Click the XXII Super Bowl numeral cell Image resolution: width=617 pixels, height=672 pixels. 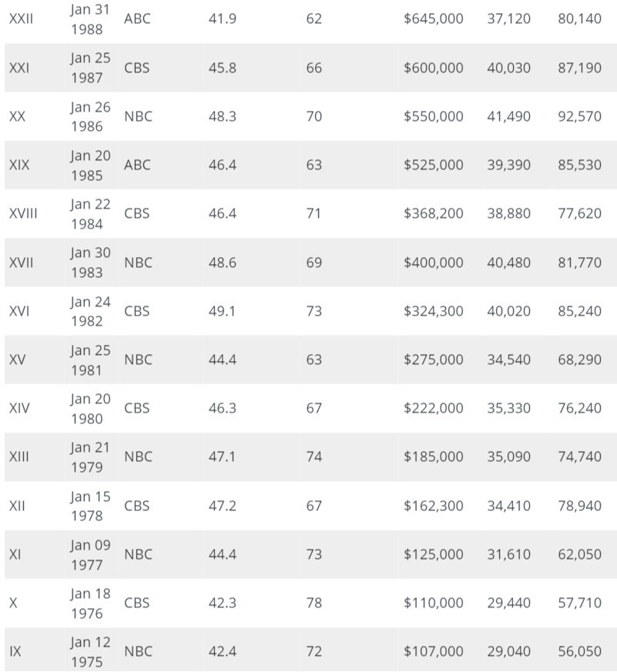pos(21,18)
